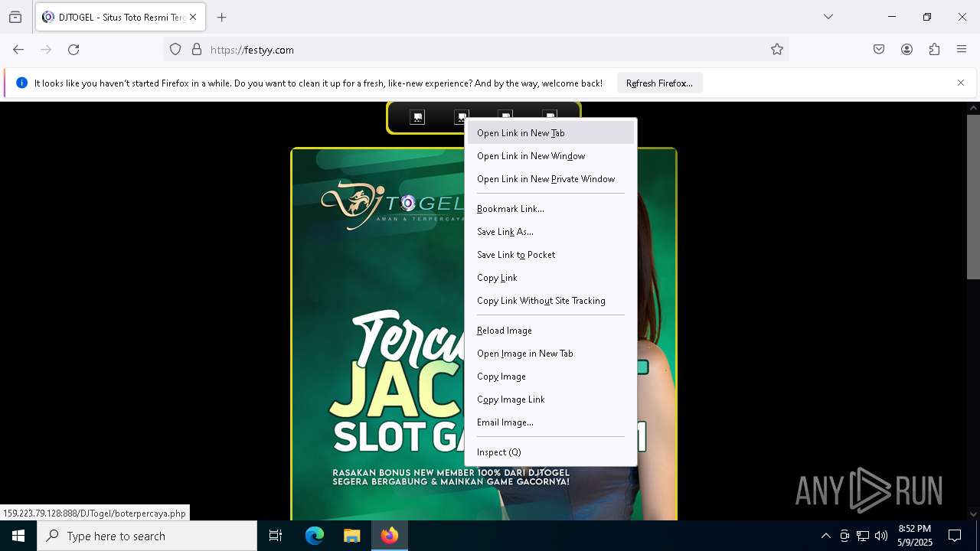Select the DJTOGEL browser tab

point(120,17)
